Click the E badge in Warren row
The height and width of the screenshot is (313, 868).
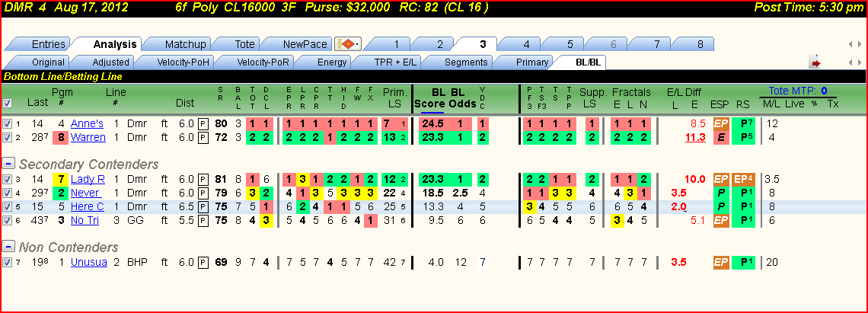721,137
